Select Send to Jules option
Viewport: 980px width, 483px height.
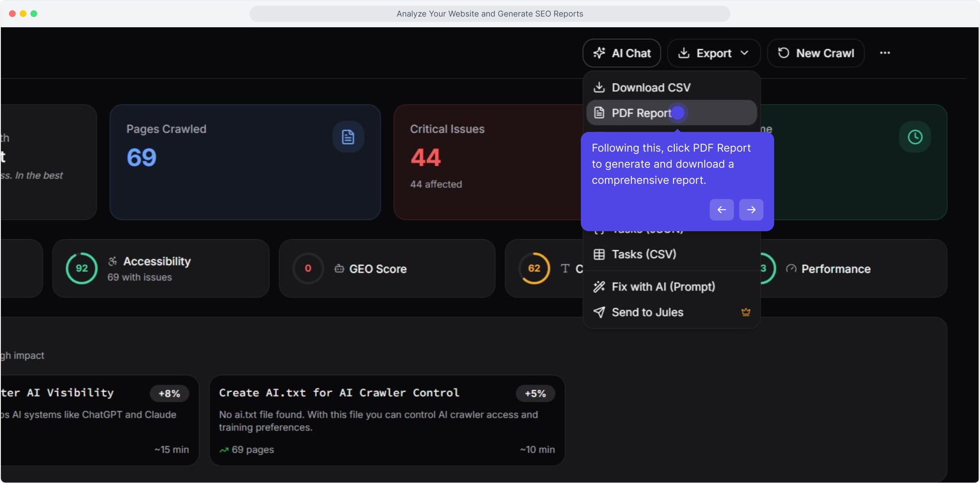coord(647,312)
